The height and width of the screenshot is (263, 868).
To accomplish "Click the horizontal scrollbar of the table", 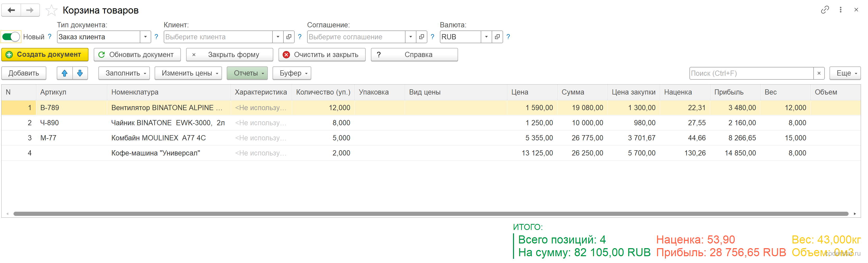I will pyautogui.click(x=431, y=214).
